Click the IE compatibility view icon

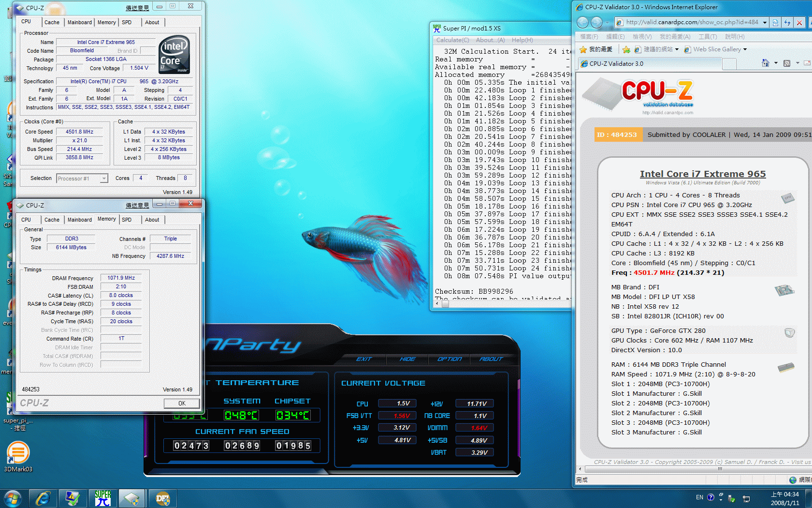(775, 22)
